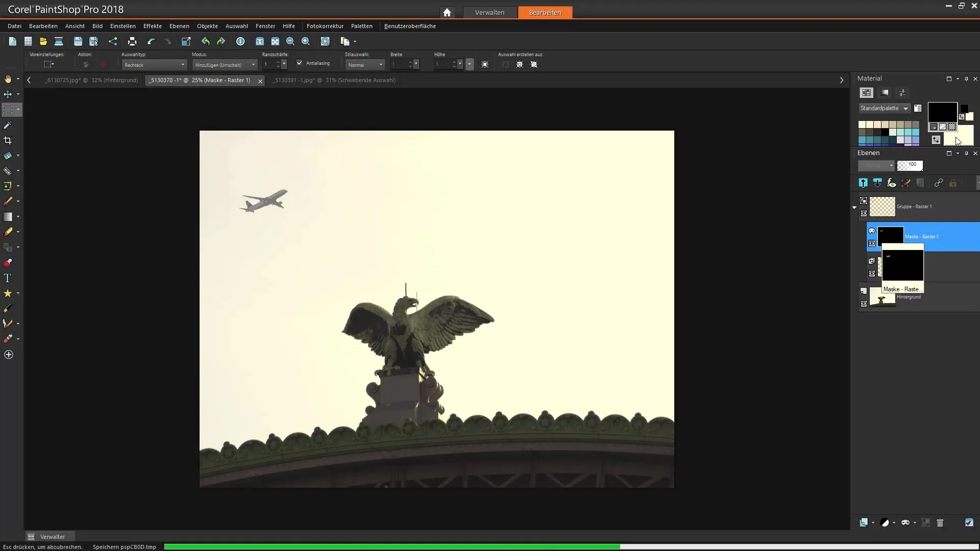Viewport: 980px width, 551px height.
Task: Select the Red Eye tool
Action: 8,263
